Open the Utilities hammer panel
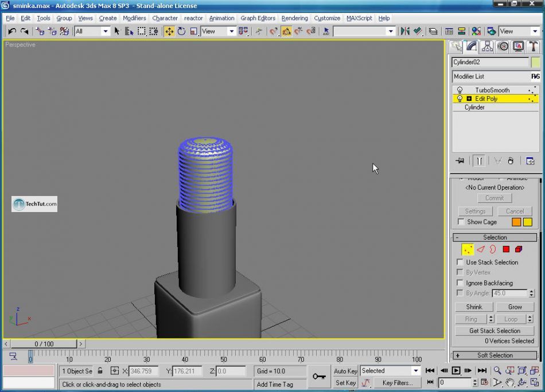 (533, 46)
